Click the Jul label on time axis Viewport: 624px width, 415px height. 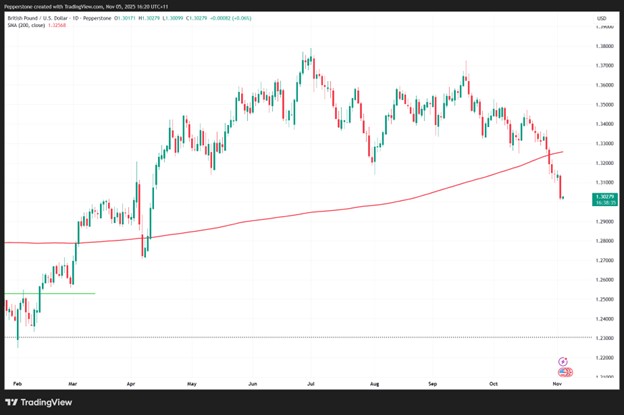312,383
